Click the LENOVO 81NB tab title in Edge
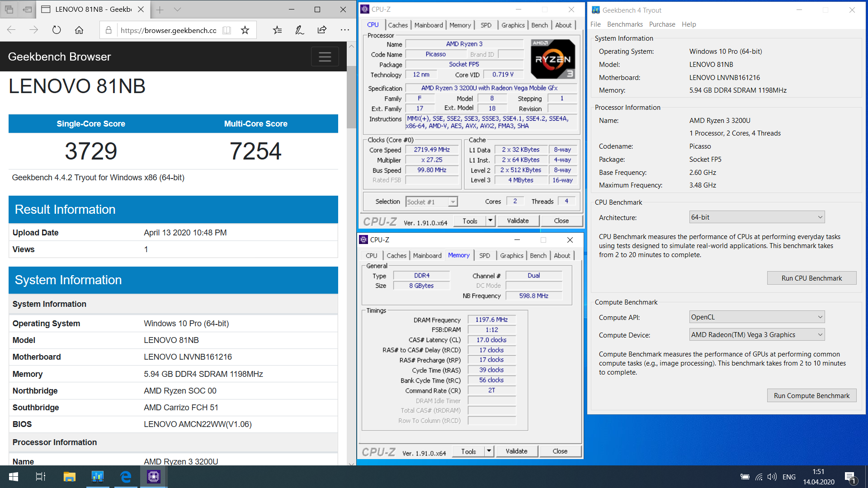868x488 pixels. click(94, 9)
